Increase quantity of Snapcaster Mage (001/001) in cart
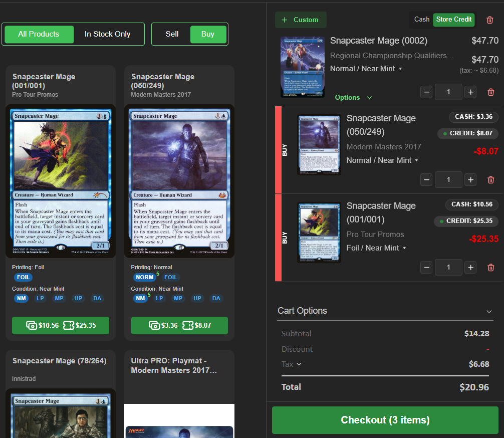This screenshot has height=438, width=504. click(470, 268)
